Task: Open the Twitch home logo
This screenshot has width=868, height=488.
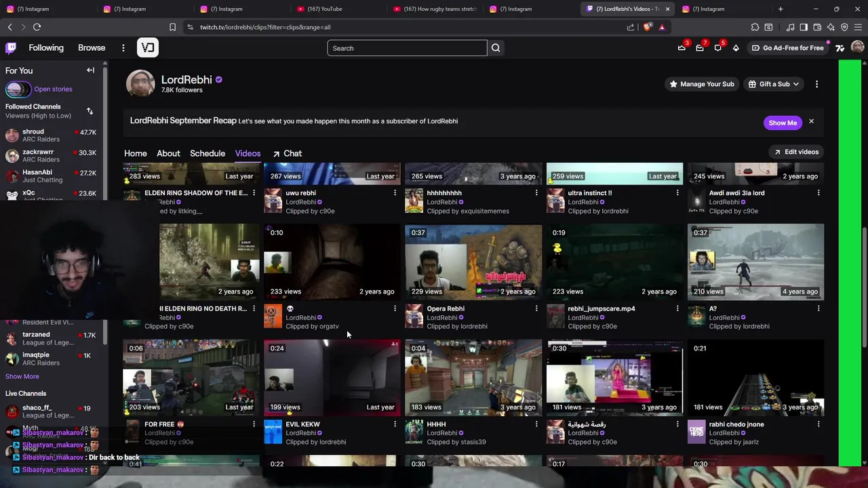Action: click(11, 48)
